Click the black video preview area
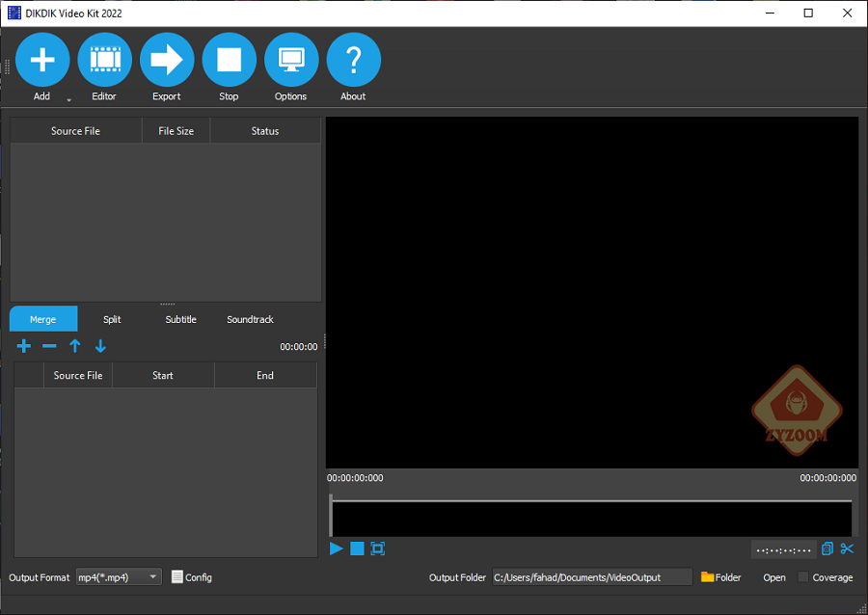This screenshot has height=615, width=868. tap(592, 293)
